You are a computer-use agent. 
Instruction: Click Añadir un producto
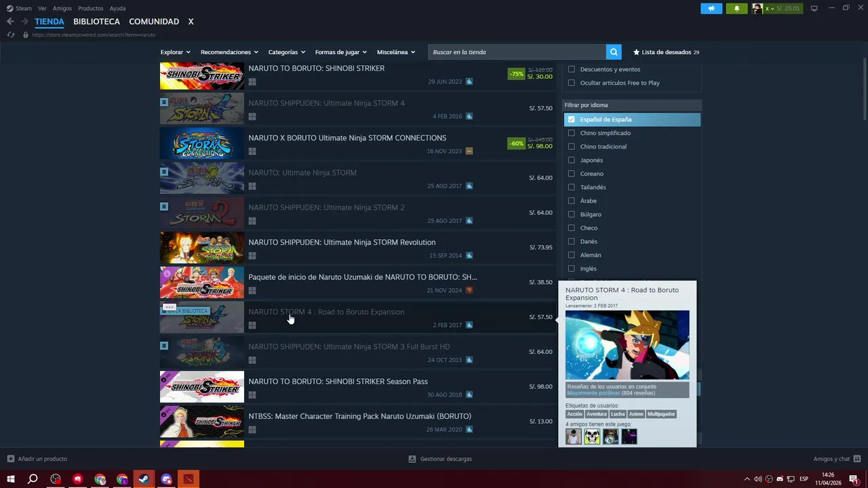42,459
